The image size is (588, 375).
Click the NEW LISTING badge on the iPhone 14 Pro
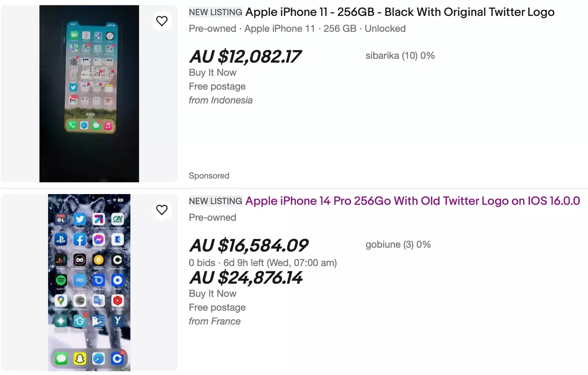point(216,201)
